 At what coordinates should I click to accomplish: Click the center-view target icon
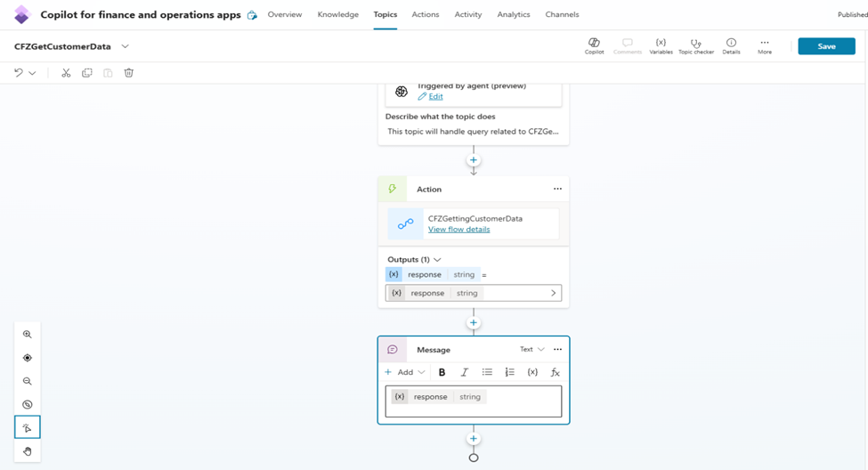tap(27, 358)
